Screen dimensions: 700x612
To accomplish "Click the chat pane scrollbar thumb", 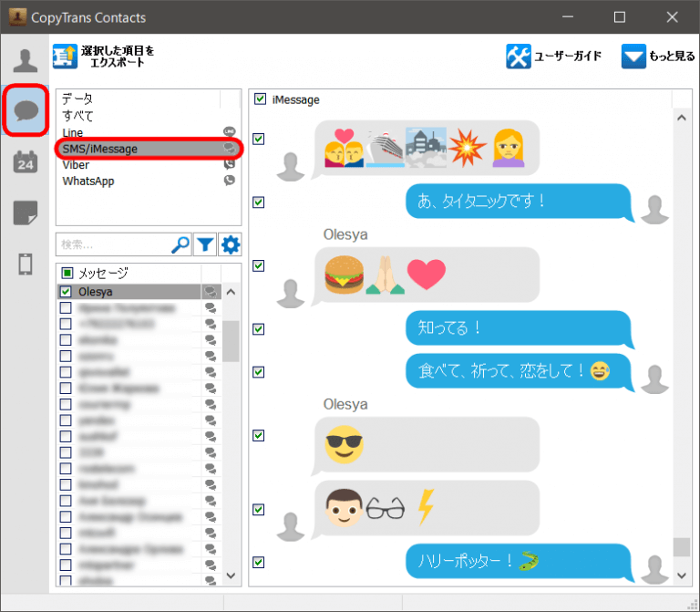I will (x=682, y=547).
